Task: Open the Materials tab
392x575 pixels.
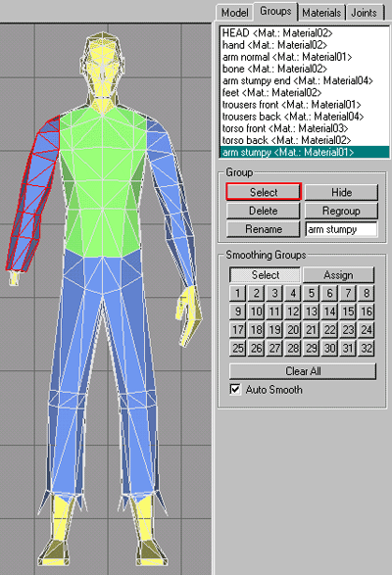Action: pyautogui.click(x=321, y=13)
